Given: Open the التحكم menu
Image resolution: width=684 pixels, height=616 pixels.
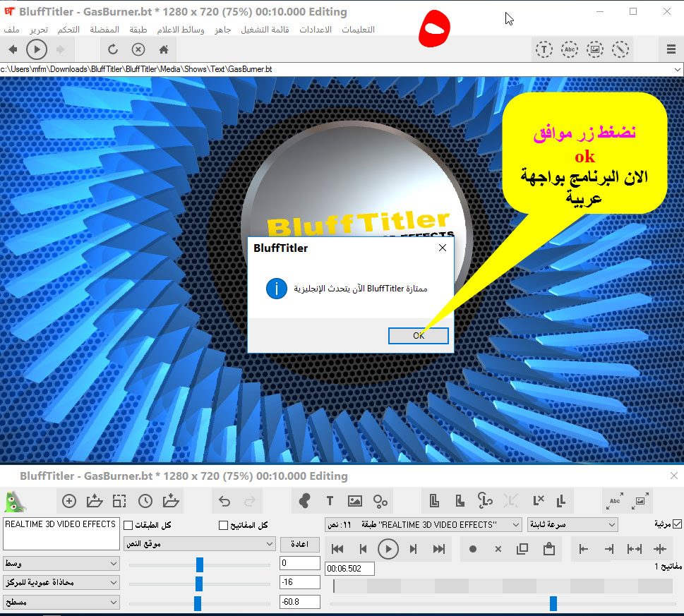Looking at the screenshot, I should point(68,30).
